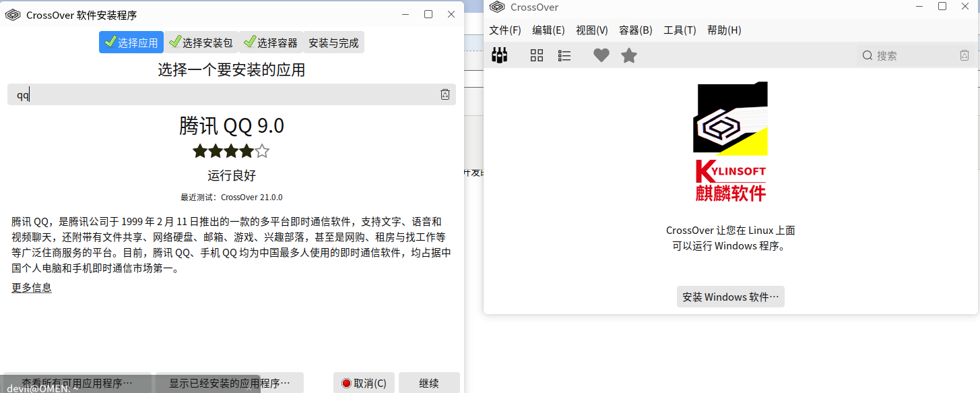This screenshot has width=980, height=393.
Task: Switch to the 选择应用 tab
Action: point(131,42)
